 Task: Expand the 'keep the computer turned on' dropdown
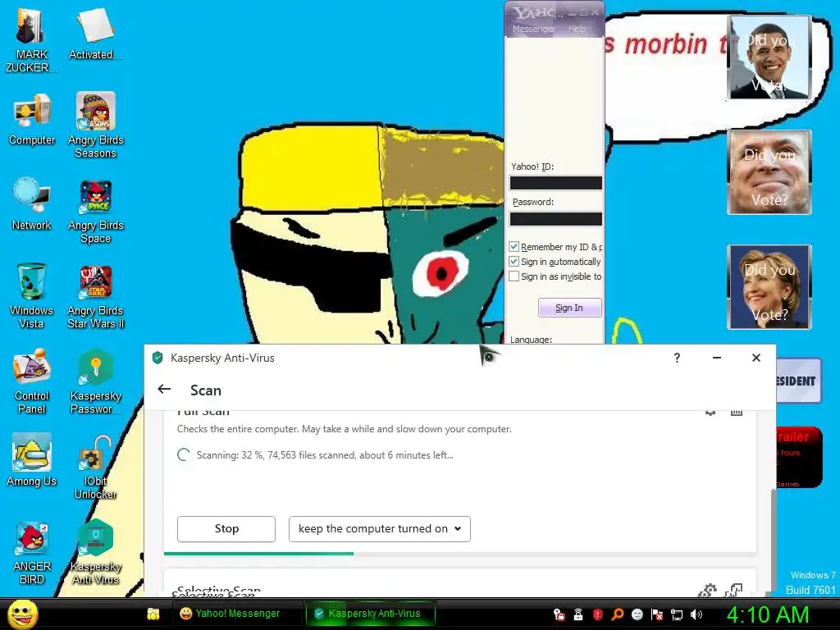click(380, 529)
